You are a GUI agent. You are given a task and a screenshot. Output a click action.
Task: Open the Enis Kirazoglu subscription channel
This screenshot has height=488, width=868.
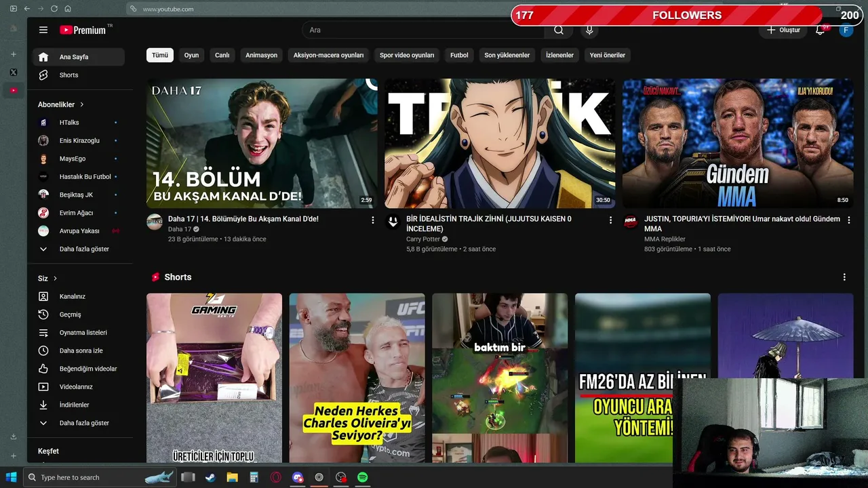[79, 140]
